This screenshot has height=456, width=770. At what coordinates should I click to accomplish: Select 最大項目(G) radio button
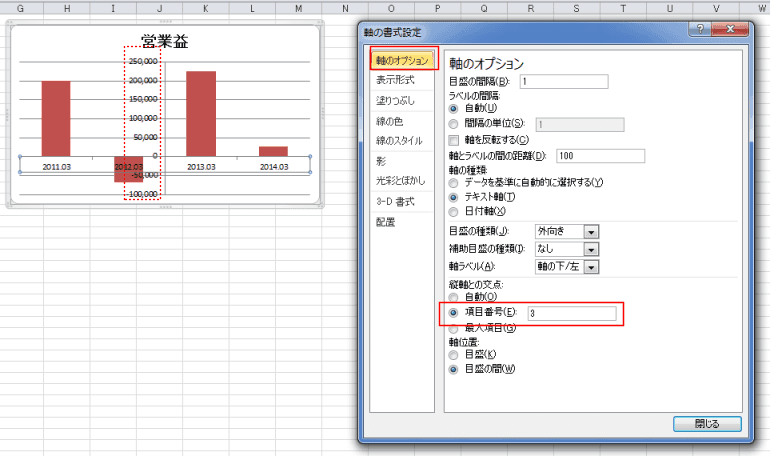pyautogui.click(x=453, y=328)
